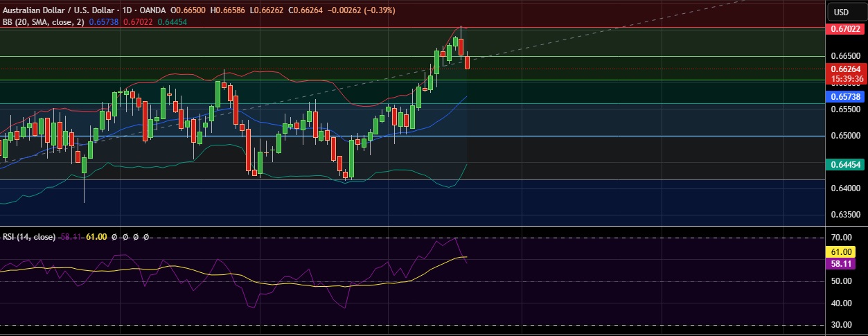Click blue 0.65738 price-axis label
This screenshot has width=868, height=336.
tap(844, 97)
